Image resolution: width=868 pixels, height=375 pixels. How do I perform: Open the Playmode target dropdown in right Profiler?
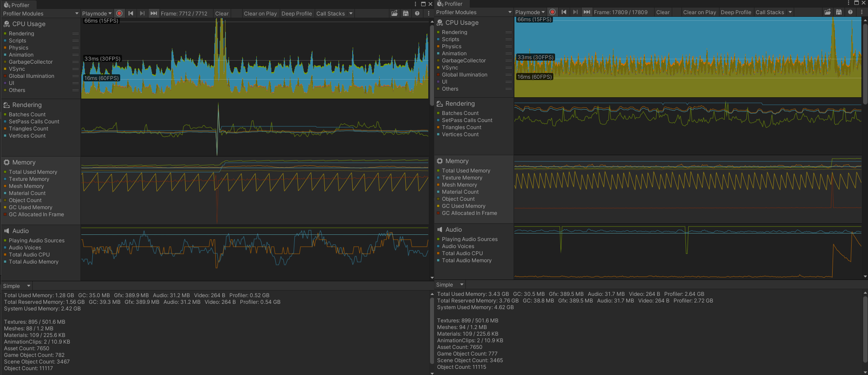(530, 12)
